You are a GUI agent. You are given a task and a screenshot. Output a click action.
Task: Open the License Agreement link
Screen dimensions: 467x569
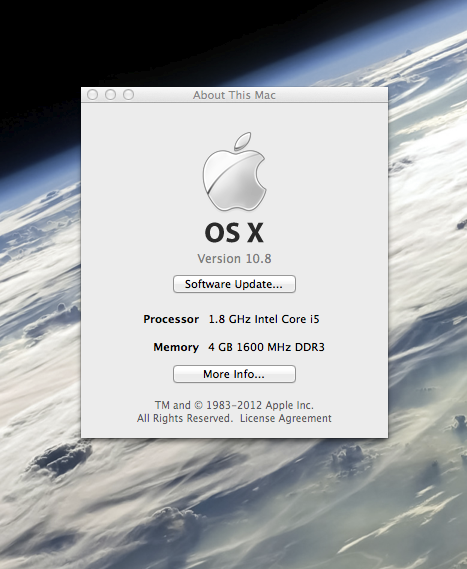tap(286, 418)
